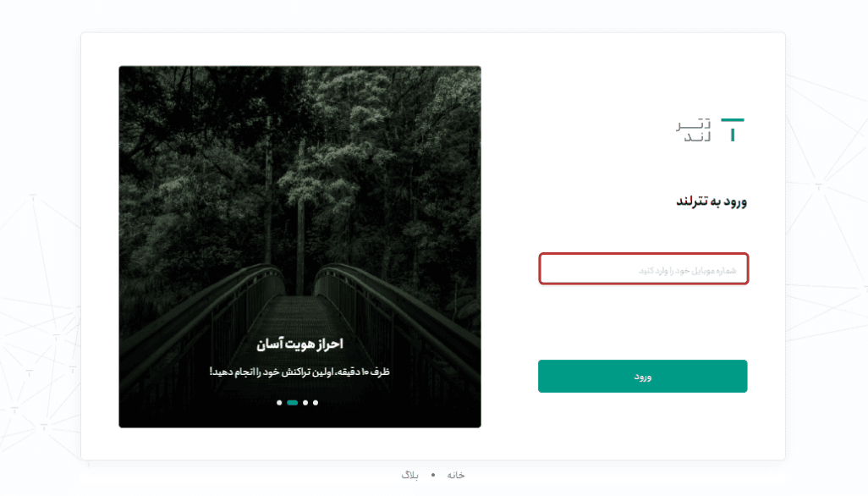
Task: Click the ورود به تترلند heading
Action: 711,201
